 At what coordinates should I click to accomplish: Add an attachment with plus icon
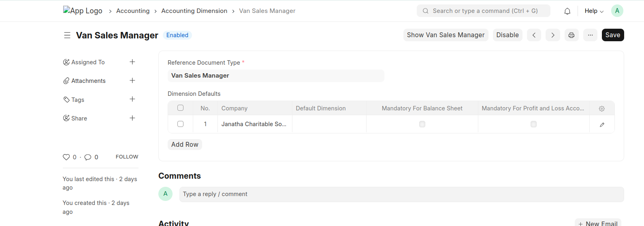132,80
